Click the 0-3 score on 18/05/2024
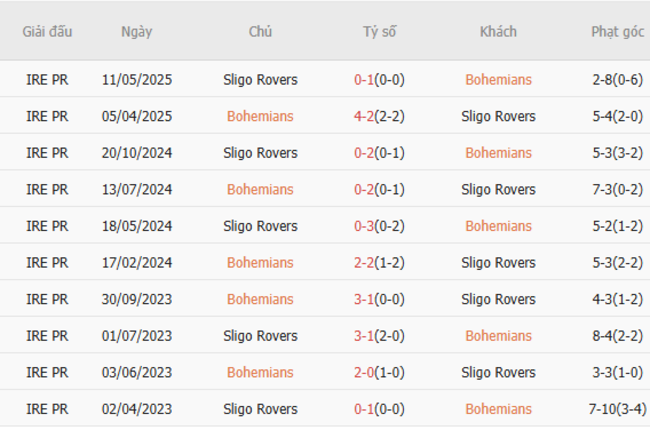 pos(365,226)
